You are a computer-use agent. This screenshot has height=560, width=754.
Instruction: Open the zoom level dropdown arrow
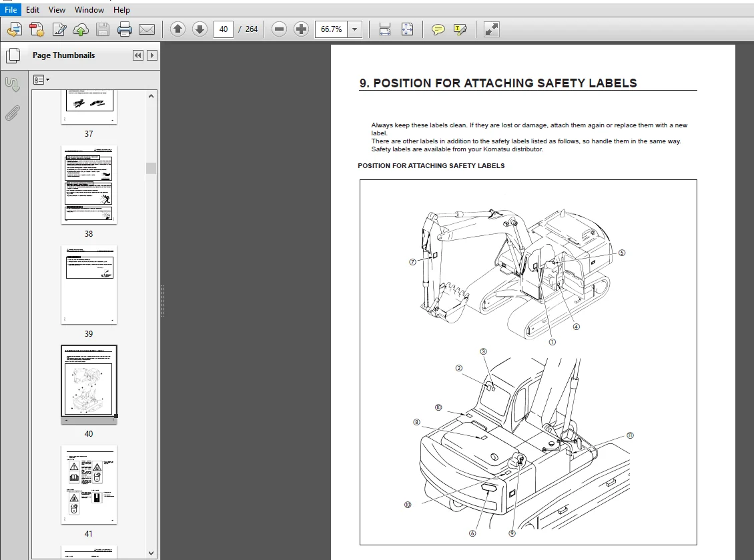pyautogui.click(x=355, y=29)
